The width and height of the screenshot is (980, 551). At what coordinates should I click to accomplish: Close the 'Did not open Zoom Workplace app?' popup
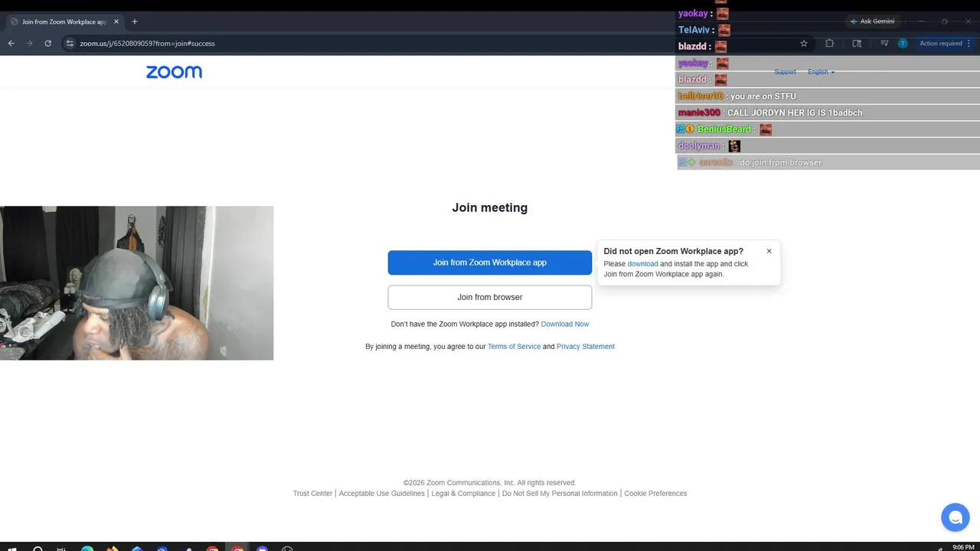point(769,251)
